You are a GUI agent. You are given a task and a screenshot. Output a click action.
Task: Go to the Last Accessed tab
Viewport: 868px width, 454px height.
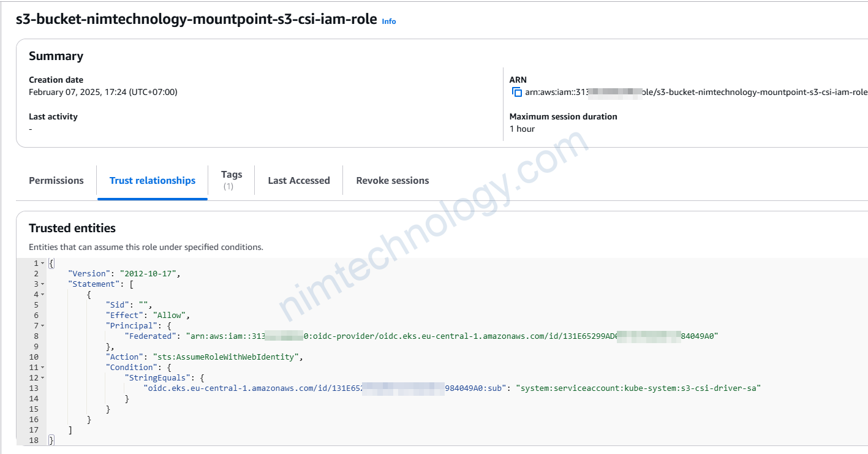click(x=299, y=181)
